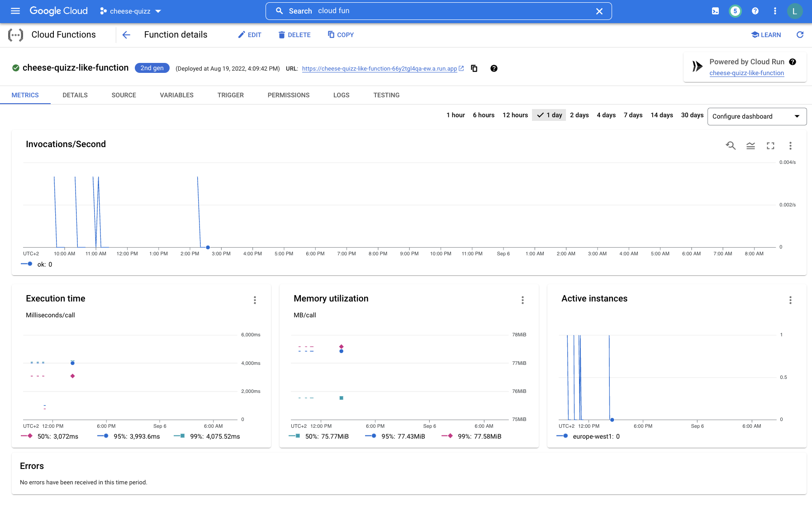Click the Cloud Functions title text
The width and height of the screenshot is (812, 526).
(64, 35)
